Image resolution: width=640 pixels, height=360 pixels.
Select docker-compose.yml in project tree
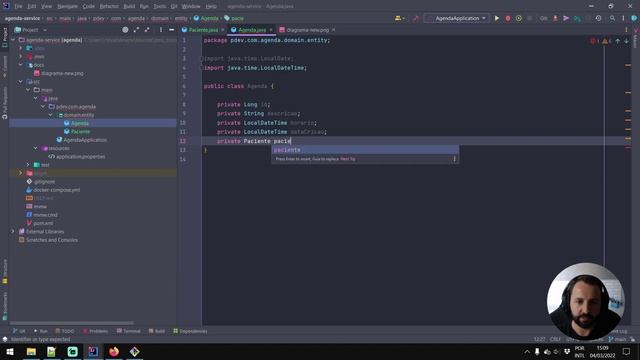coord(57,190)
